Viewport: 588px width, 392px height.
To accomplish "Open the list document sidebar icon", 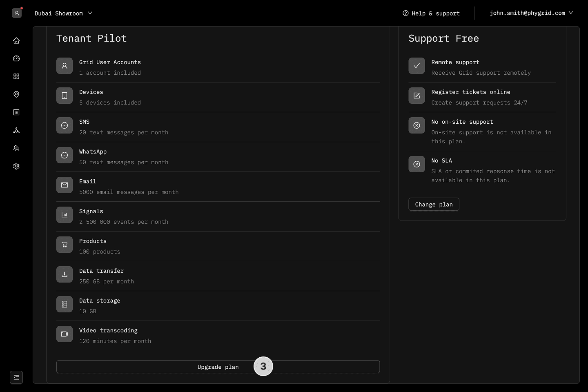I will point(16,112).
